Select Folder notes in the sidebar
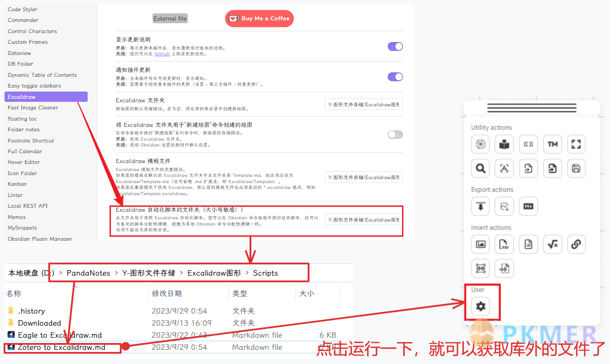Viewport: 610px width, 364px height. [x=24, y=130]
